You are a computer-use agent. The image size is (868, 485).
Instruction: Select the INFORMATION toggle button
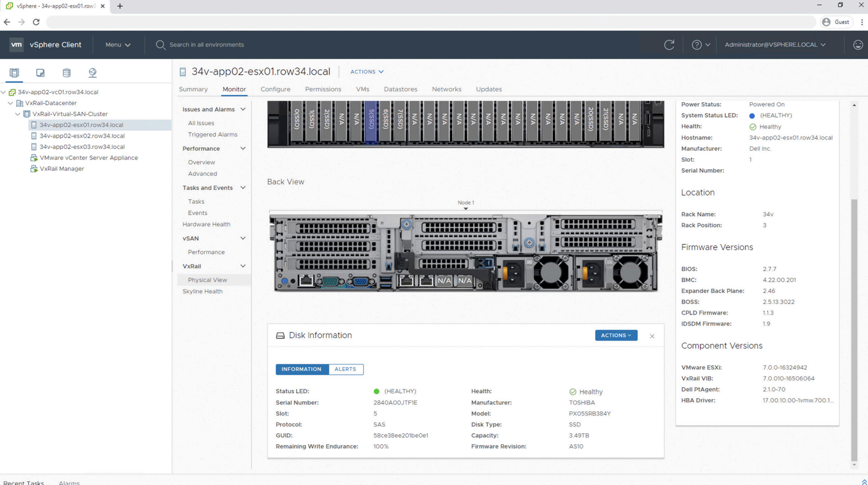(301, 369)
